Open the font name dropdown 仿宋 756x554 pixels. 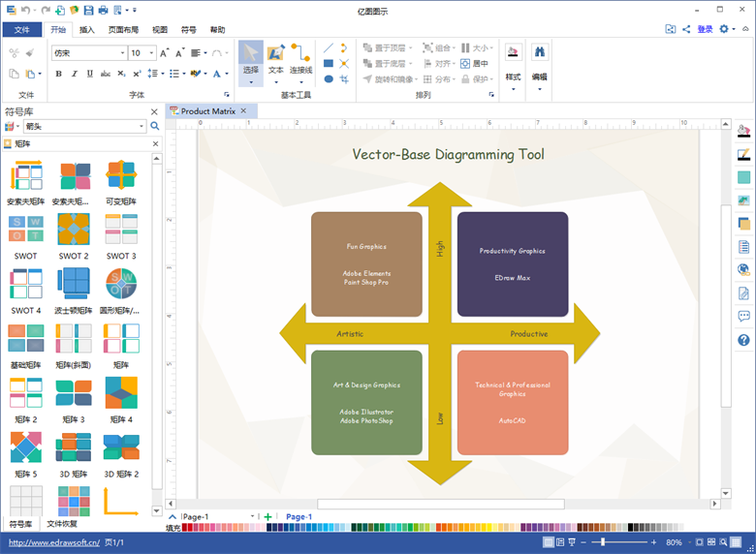tap(122, 53)
